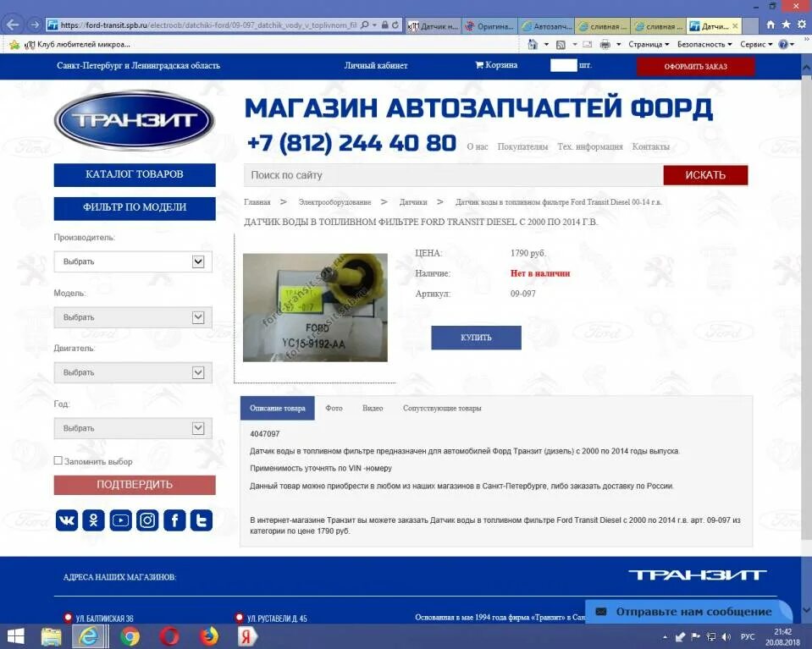812x649 pixels.
Task: Open Отправьте нам сообщение chat widget
Action: pyautogui.click(x=688, y=612)
